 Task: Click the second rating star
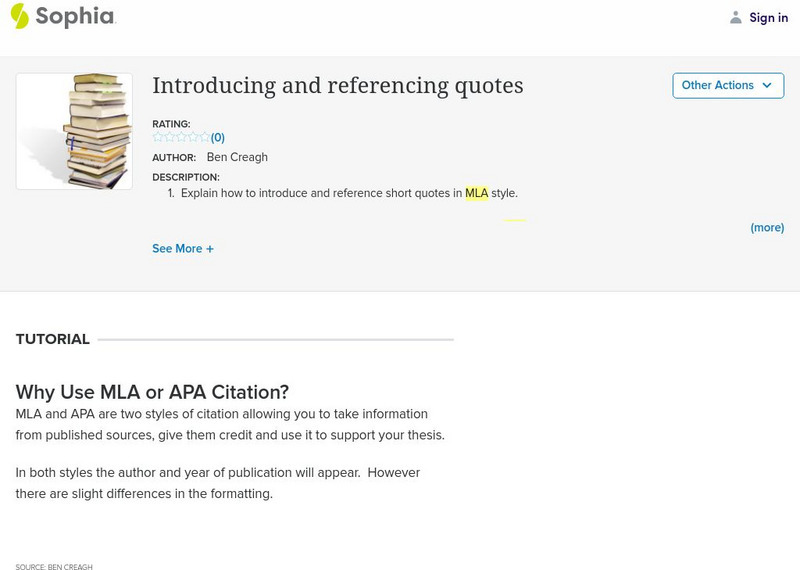click(169, 137)
